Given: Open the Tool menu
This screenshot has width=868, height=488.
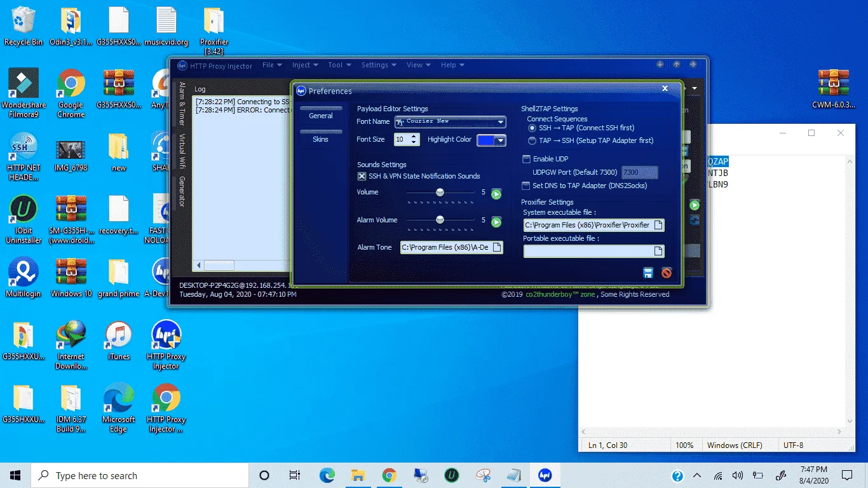Looking at the screenshot, I should click(x=339, y=65).
